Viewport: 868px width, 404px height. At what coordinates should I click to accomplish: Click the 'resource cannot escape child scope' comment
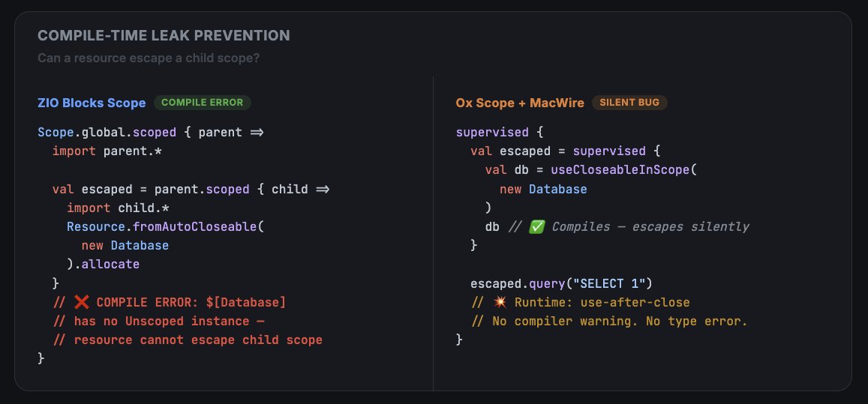click(198, 340)
